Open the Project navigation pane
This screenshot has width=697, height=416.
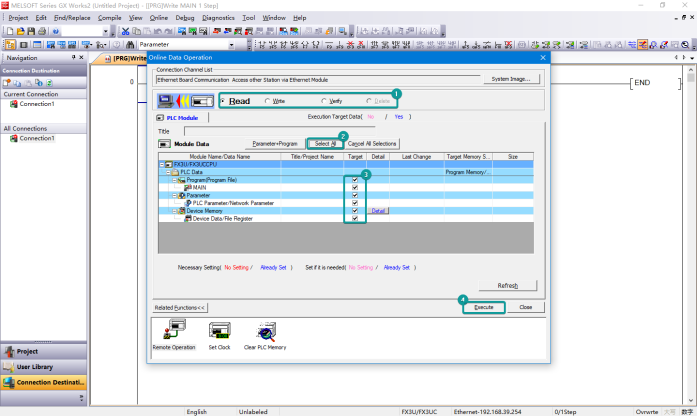tap(44, 351)
